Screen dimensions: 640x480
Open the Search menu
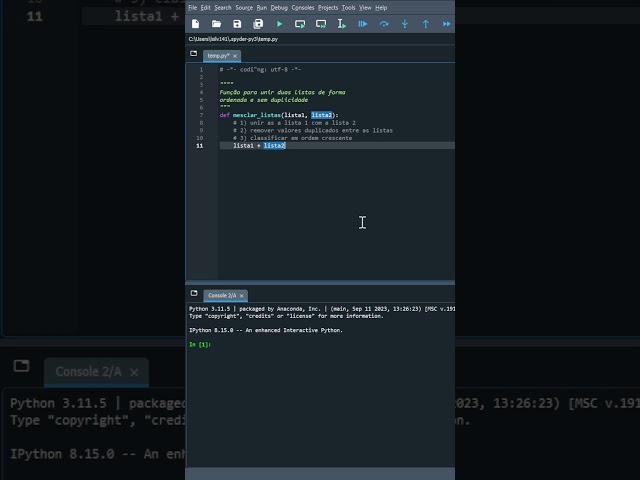tap(222, 8)
